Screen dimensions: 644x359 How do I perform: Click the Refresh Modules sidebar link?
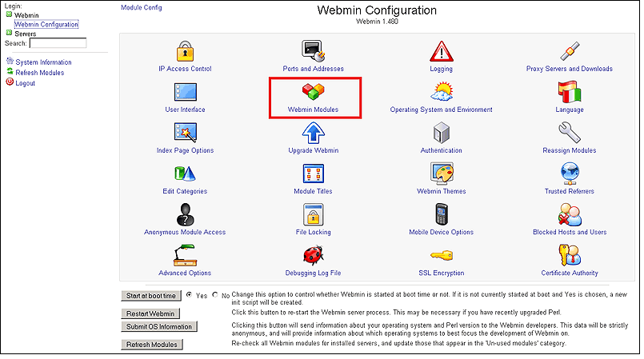point(40,73)
